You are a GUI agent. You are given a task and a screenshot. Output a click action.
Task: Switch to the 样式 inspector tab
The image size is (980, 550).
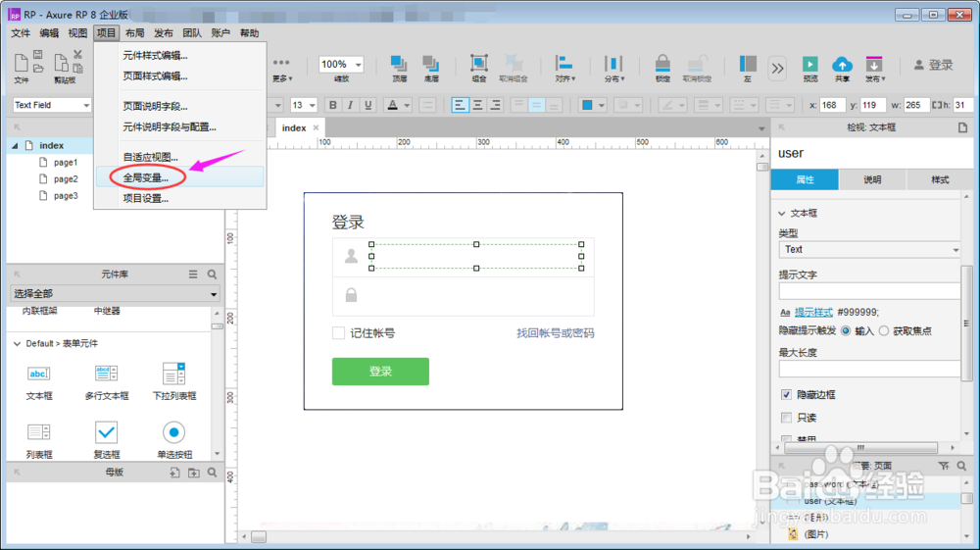point(940,180)
